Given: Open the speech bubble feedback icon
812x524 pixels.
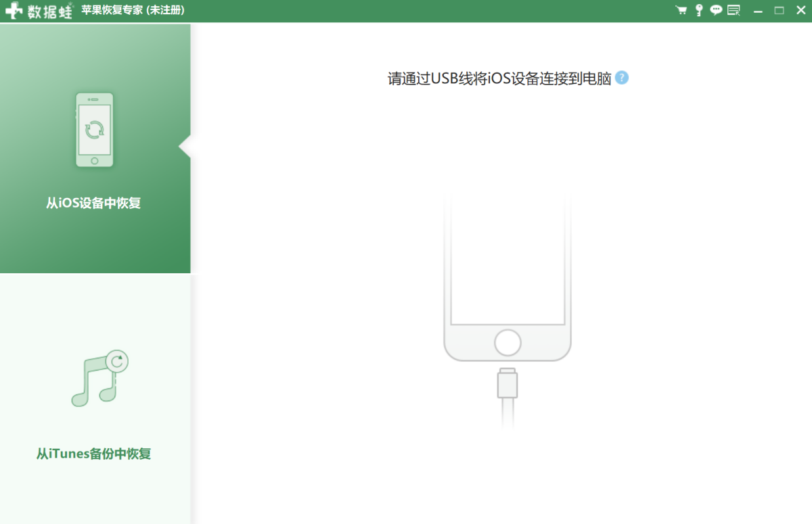Looking at the screenshot, I should click(716, 10).
